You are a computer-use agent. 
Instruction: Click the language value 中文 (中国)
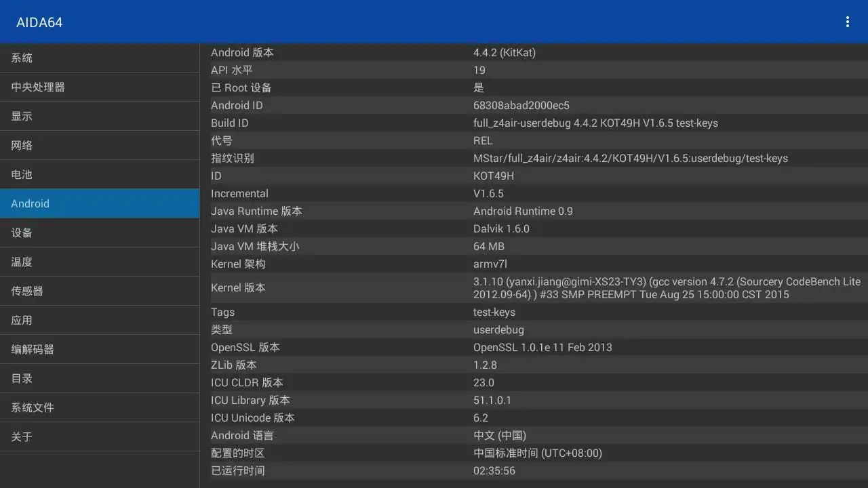coord(500,435)
